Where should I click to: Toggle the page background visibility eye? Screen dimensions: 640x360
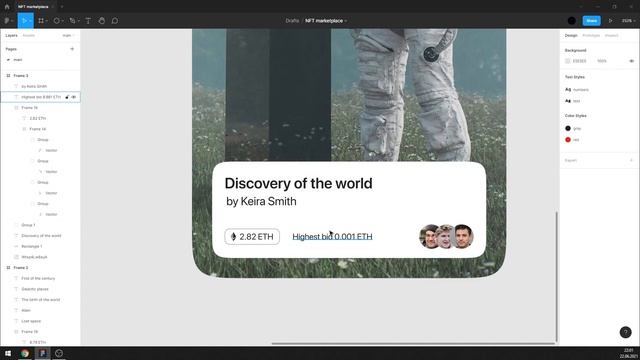631,61
